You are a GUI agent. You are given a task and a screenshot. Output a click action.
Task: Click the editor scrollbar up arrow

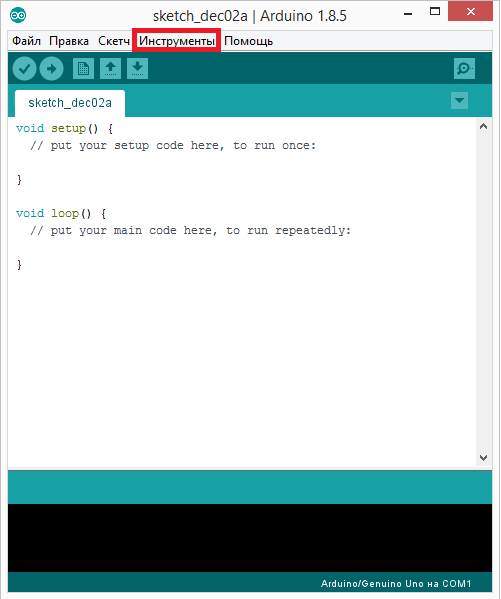(483, 126)
